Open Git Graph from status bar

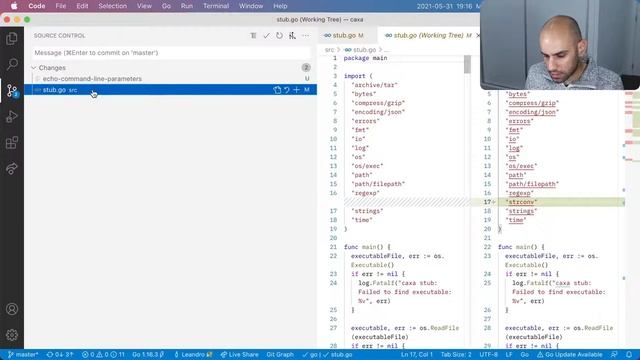[280, 355]
